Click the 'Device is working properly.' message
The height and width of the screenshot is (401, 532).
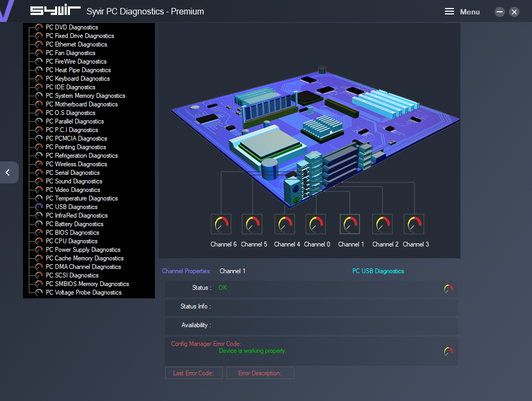pos(253,351)
